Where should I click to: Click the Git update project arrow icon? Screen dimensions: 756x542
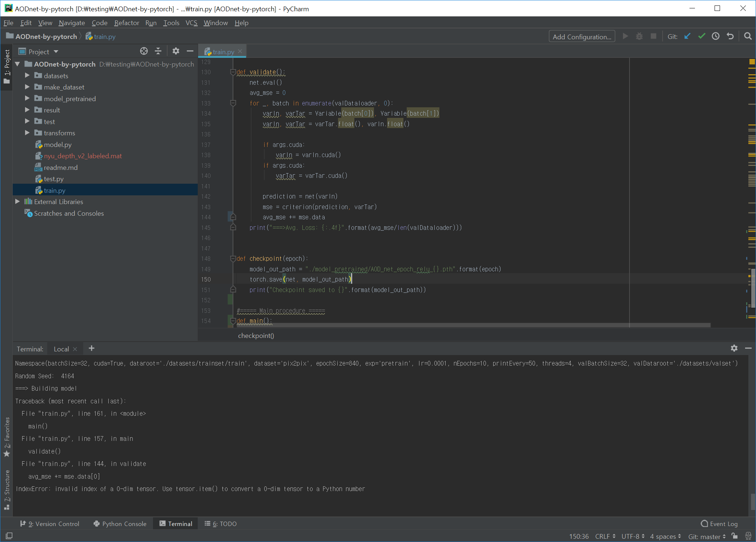click(x=687, y=36)
